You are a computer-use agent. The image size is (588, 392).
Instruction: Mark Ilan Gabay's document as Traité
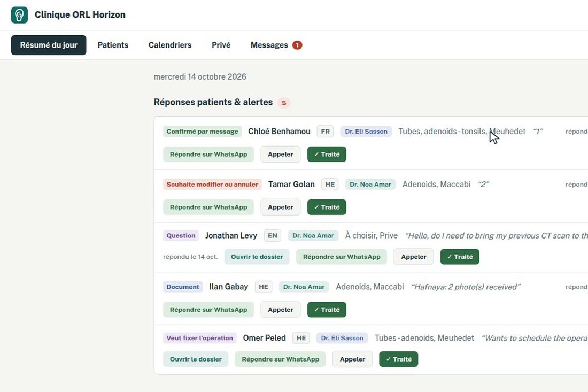(x=327, y=310)
